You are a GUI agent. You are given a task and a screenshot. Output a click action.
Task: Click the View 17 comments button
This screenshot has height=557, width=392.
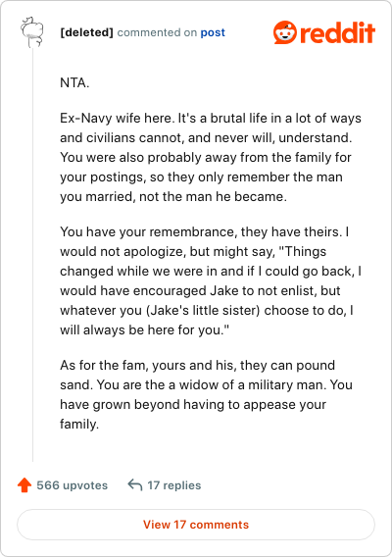click(x=196, y=525)
